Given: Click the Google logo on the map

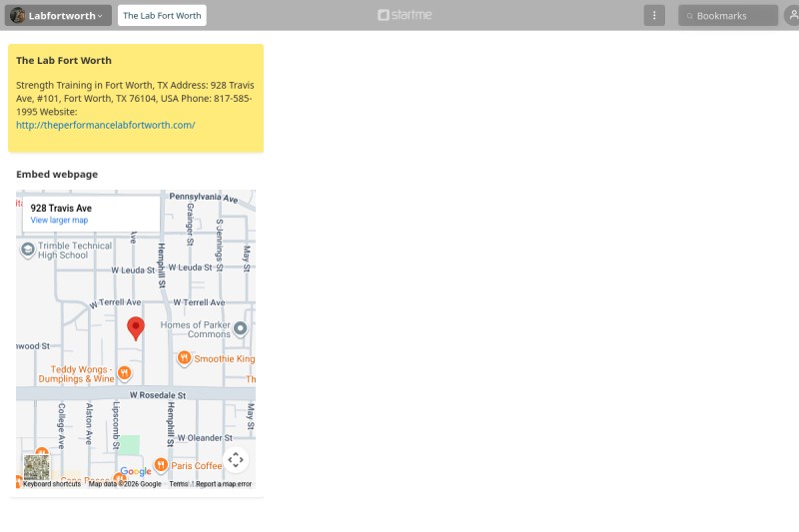Looking at the screenshot, I should (136, 471).
